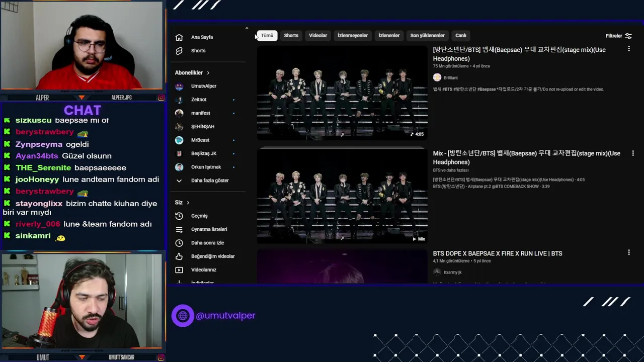The image size is (644, 362).
Task: Select the Shorts filter chip
Action: click(291, 36)
